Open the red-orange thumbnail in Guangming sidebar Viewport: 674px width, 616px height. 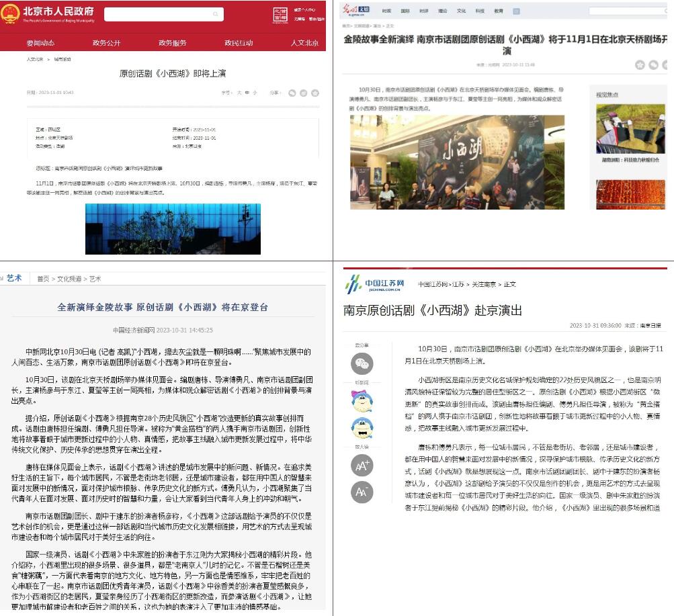click(x=630, y=195)
